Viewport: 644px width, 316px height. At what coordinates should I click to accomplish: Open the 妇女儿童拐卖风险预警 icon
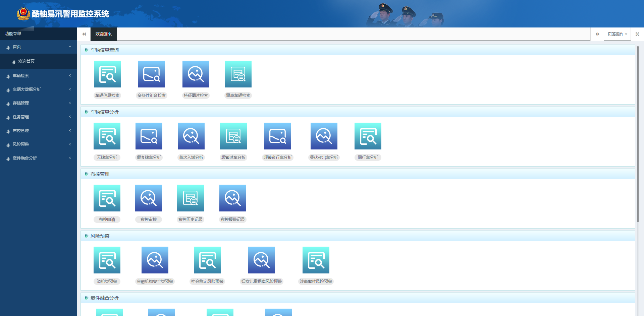pos(262,260)
